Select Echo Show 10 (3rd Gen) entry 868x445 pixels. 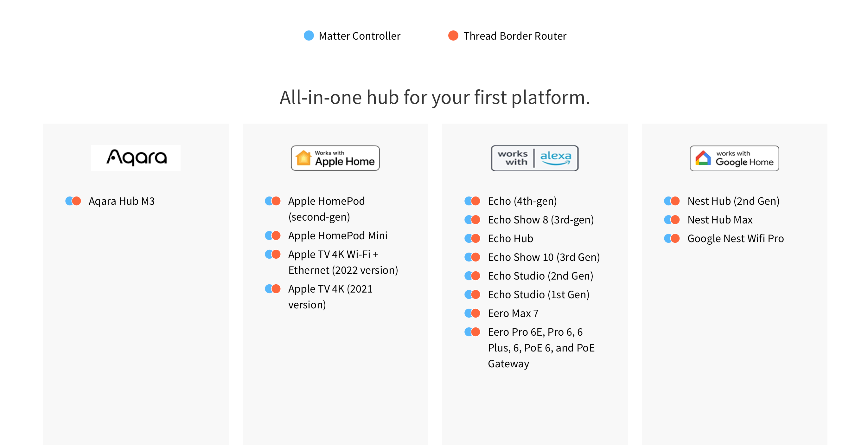click(x=544, y=257)
